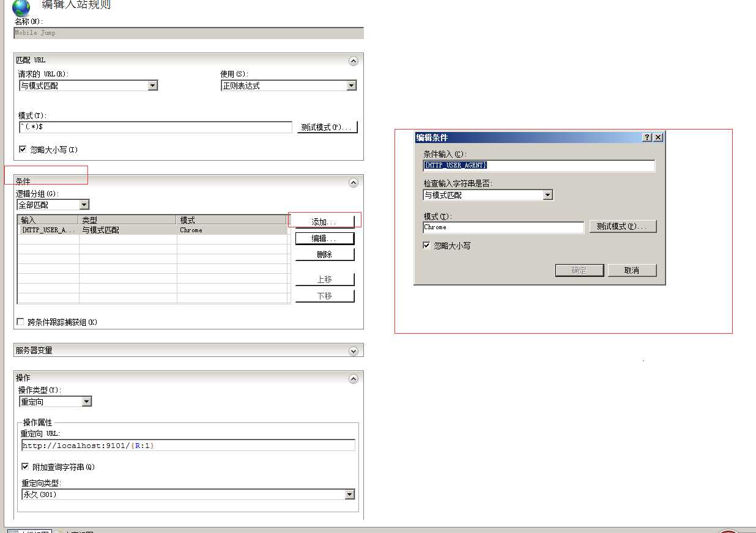Click the 下移 button
756x533 pixels.
[x=324, y=296]
